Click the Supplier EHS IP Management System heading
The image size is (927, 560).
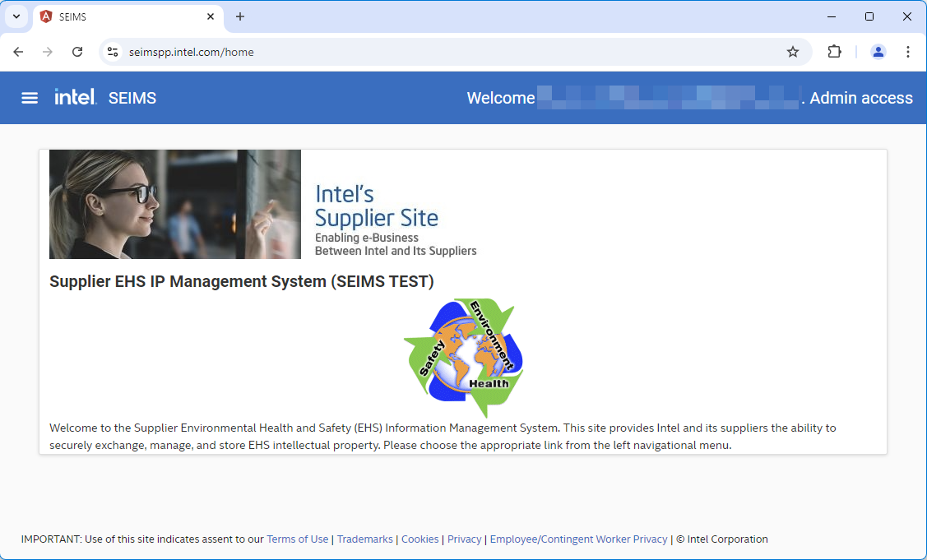[x=242, y=281]
